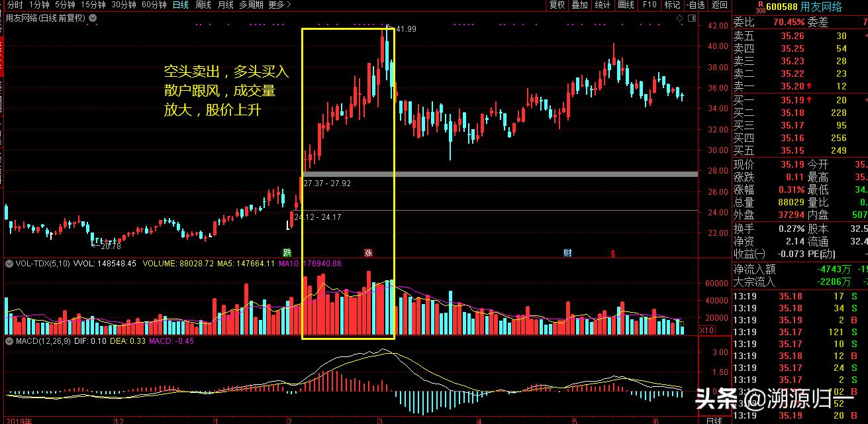Click the 卖五 ask row price 35.26
This screenshot has width=868, height=424.
tap(793, 36)
